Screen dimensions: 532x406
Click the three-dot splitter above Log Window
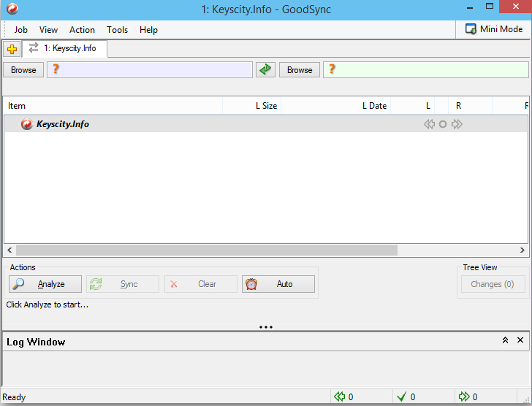(x=266, y=327)
